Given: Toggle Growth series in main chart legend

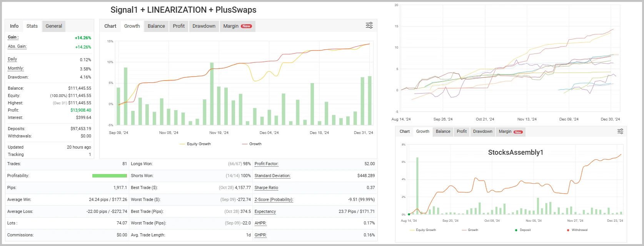Looking at the screenshot, I should tap(252, 144).
